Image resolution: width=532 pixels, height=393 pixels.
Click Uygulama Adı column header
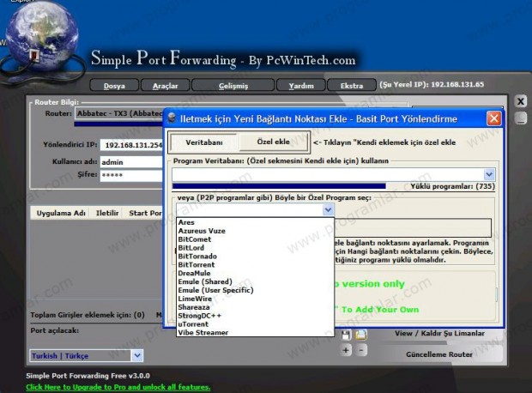[x=61, y=213]
